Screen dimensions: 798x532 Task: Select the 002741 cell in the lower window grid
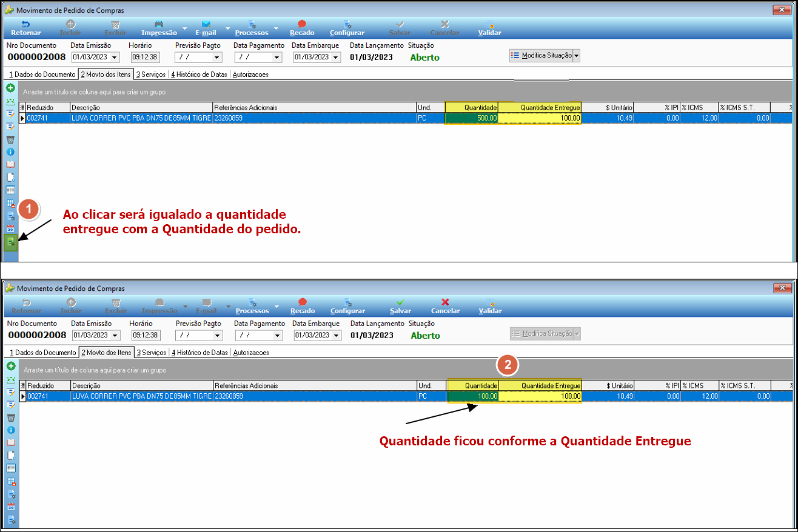coord(48,396)
